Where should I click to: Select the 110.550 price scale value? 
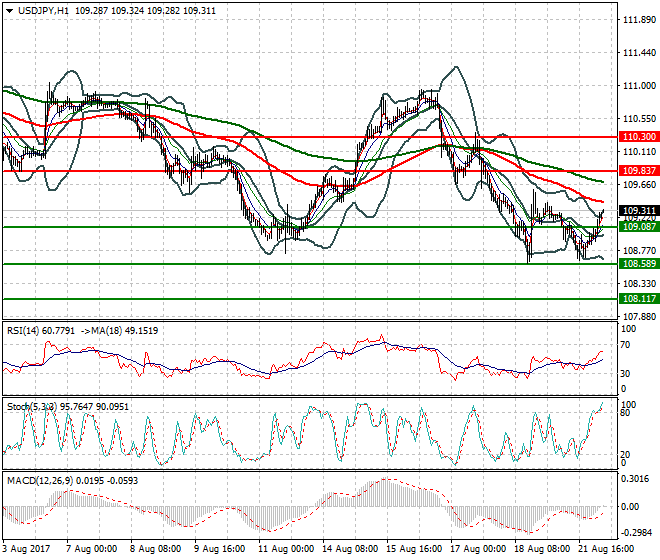point(639,119)
